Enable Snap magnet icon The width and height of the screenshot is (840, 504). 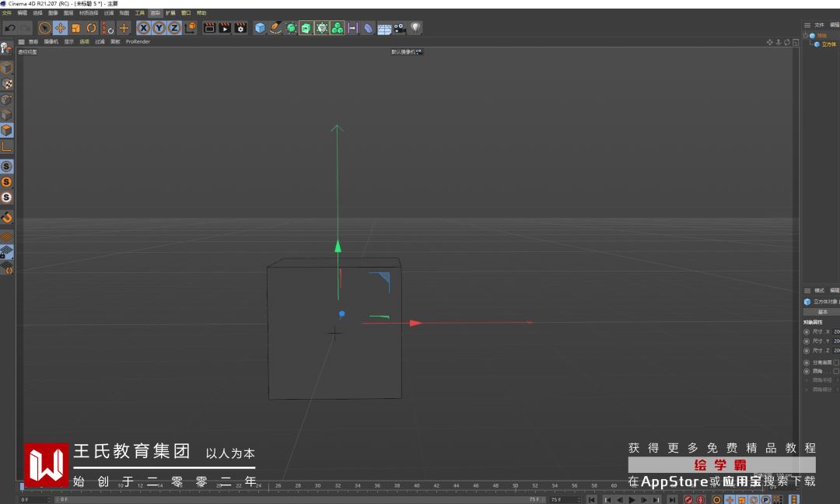(6, 218)
